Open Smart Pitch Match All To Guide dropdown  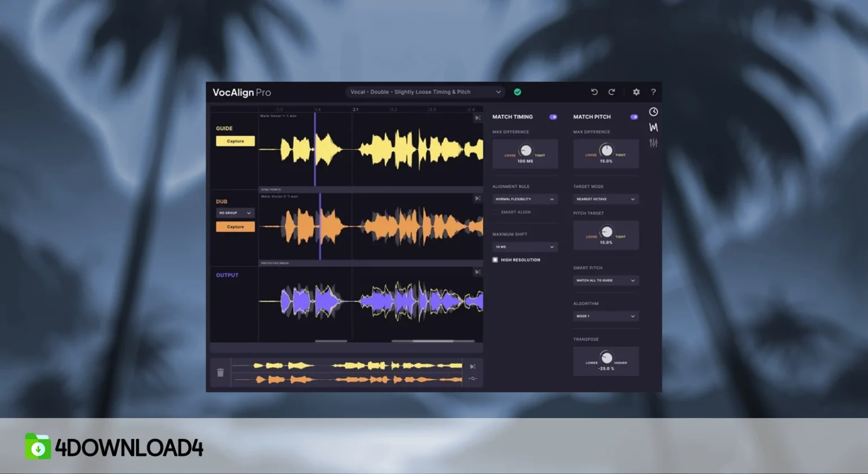606,280
